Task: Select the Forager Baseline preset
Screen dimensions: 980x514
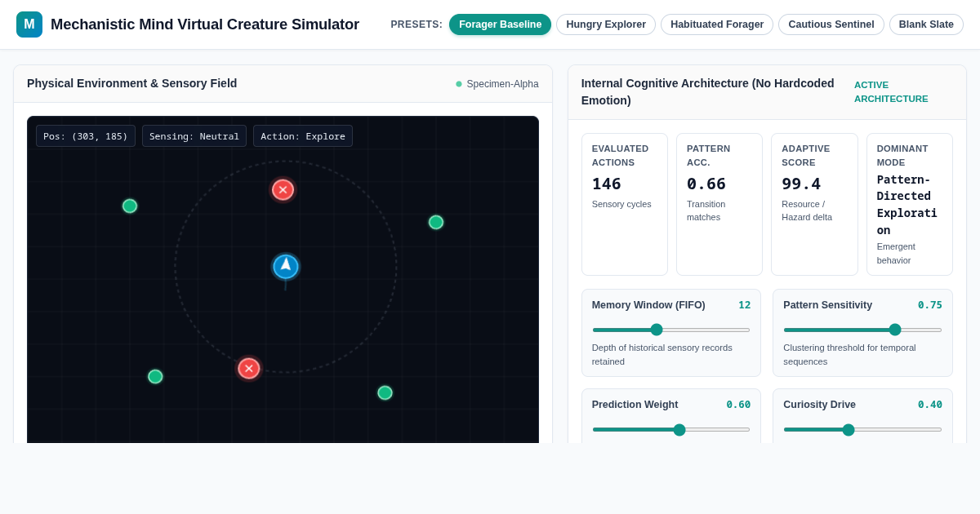Action: pos(500,24)
